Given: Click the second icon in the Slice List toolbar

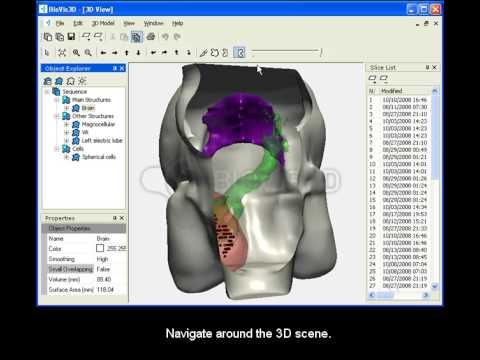Looking at the screenshot, I should [384, 79].
